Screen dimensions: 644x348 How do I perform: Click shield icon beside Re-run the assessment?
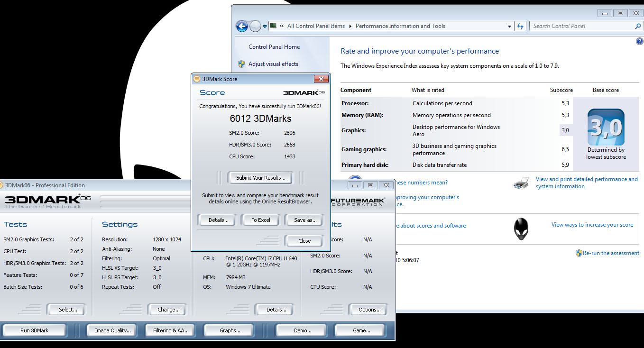point(579,253)
